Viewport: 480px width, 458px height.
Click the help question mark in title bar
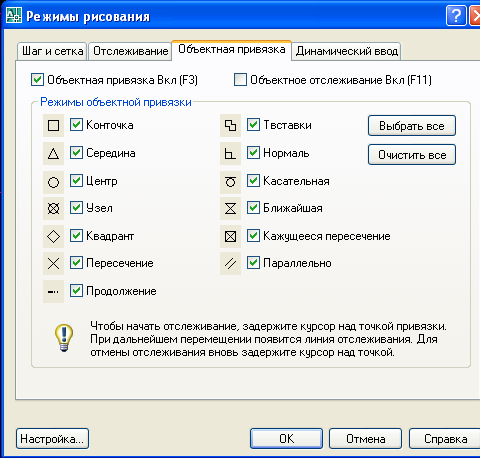(456, 15)
